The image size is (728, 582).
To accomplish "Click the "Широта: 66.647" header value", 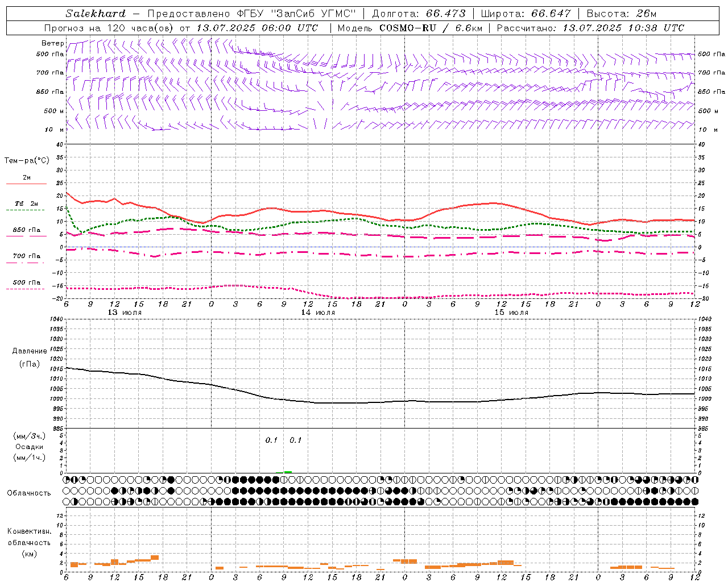I will pos(526,14).
